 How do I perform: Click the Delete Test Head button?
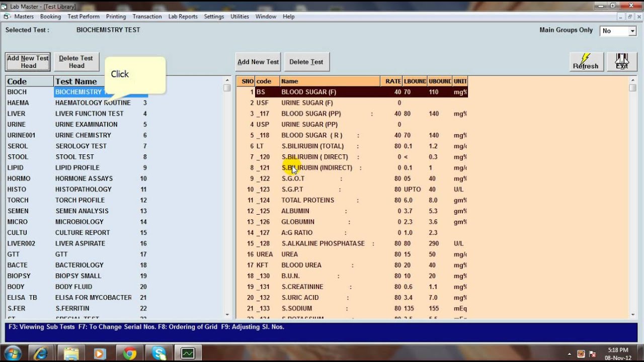76,62
